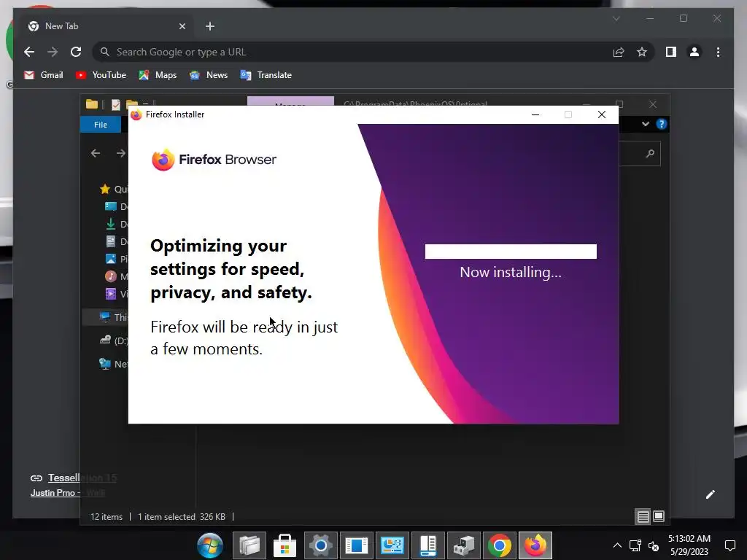Open the Downloads folder with green arrow icon
747x560 pixels.
point(116,224)
